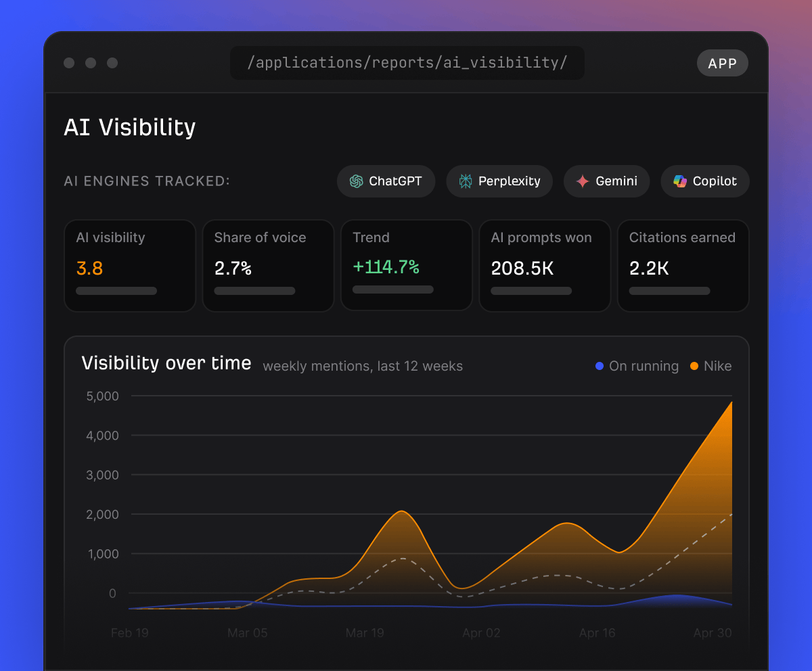This screenshot has width=812, height=671.
Task: Click the 2.2K citations earned value
Action: pyautogui.click(x=649, y=269)
